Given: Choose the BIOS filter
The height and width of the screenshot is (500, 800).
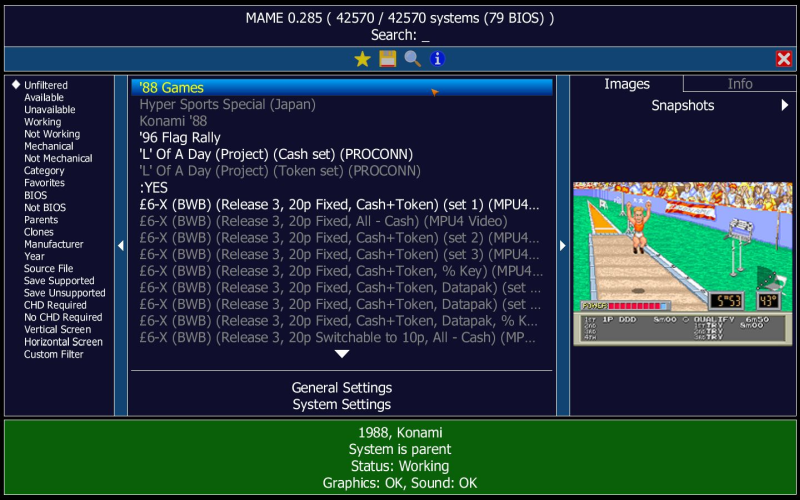Looking at the screenshot, I should tap(35, 195).
